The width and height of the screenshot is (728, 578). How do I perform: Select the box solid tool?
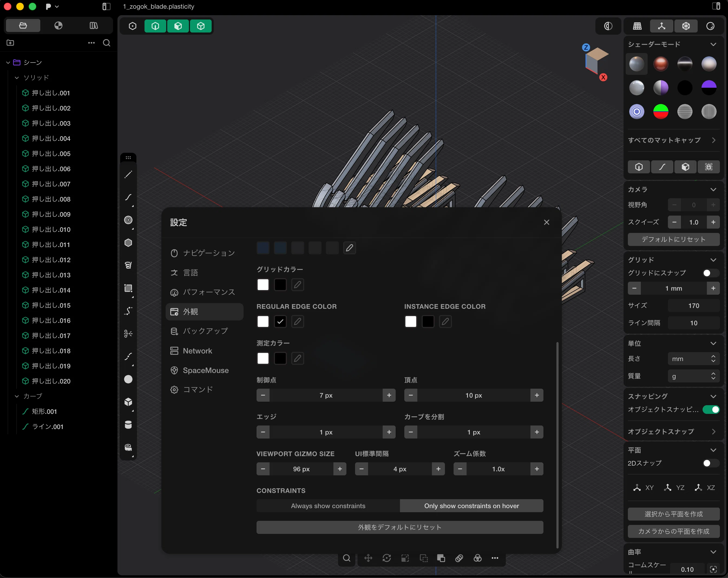(x=128, y=402)
